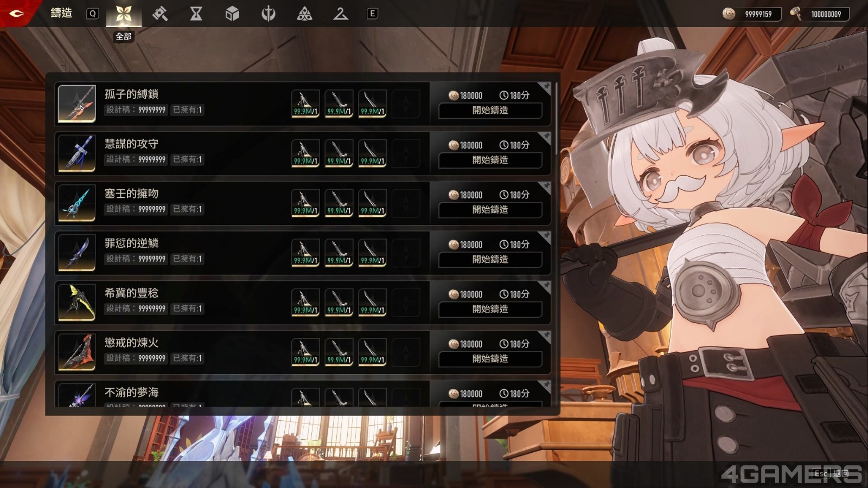
Task: Start forging 塞王的擁吻 with 開始鑄造
Action: [490, 210]
